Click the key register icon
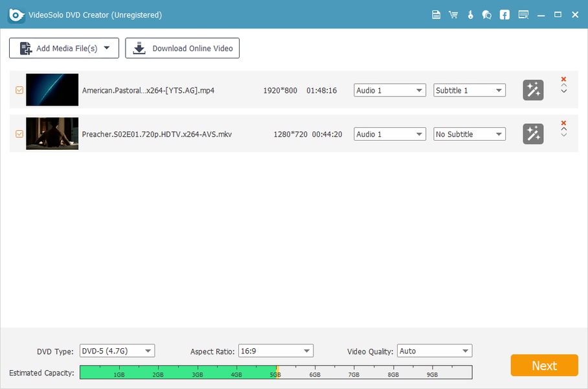The width and height of the screenshot is (588, 389). pos(471,14)
